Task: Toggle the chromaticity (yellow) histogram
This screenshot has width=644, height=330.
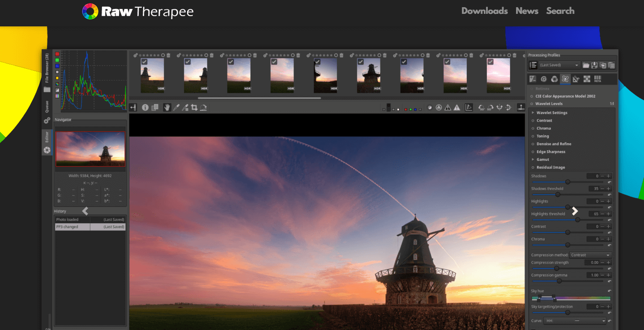Action: point(57,78)
